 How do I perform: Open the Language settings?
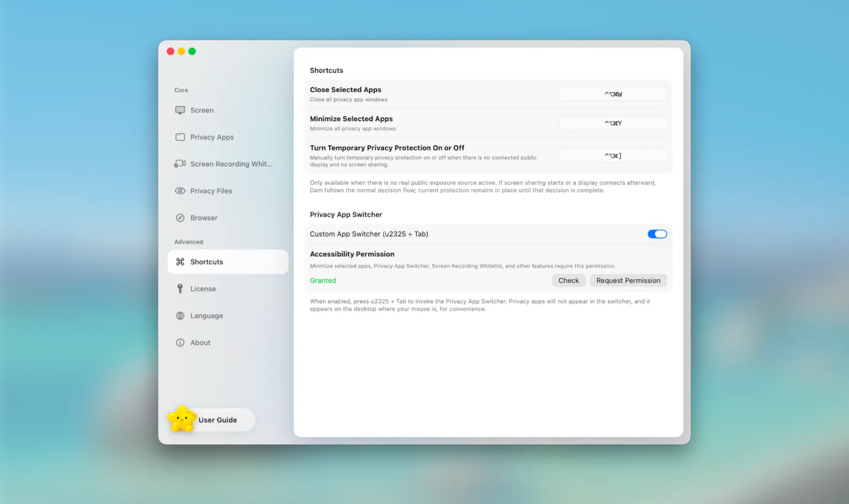pos(228,316)
